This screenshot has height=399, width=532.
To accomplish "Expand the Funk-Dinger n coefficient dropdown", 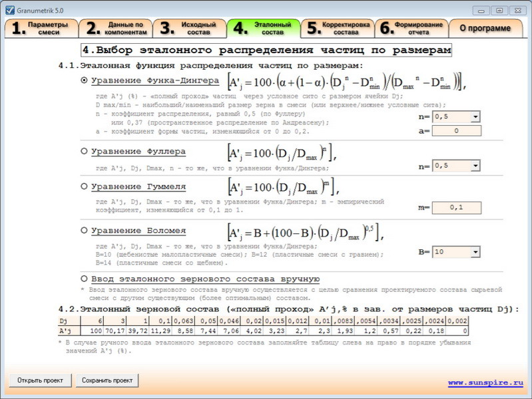I will [475, 117].
